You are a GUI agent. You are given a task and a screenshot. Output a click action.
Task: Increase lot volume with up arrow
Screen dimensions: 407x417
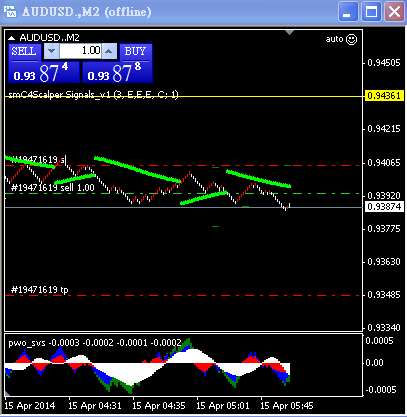pyautogui.click(x=109, y=51)
